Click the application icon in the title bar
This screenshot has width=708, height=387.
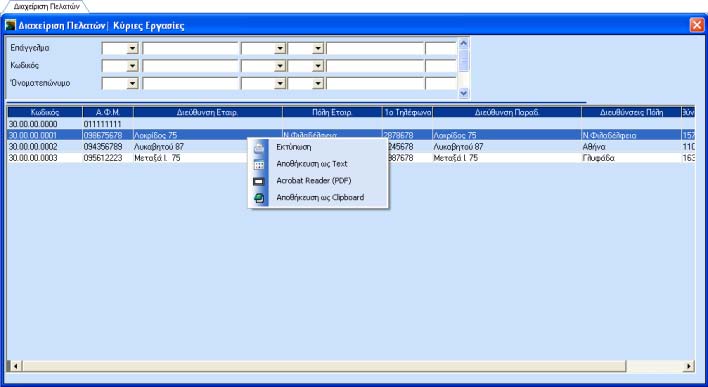10,25
